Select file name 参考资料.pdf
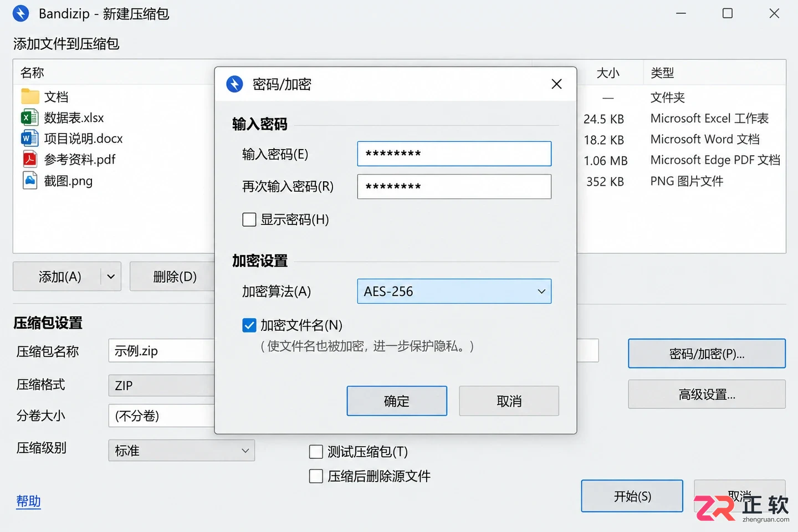 (79, 159)
